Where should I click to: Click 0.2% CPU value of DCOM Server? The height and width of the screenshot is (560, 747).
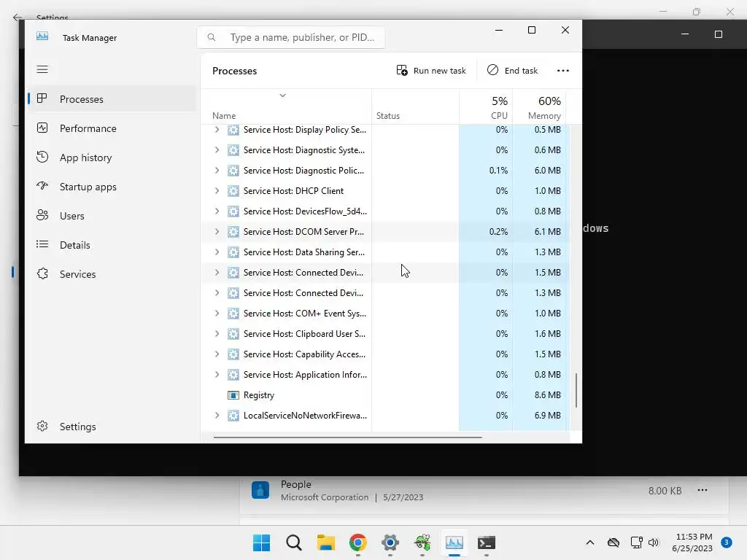pyautogui.click(x=498, y=231)
